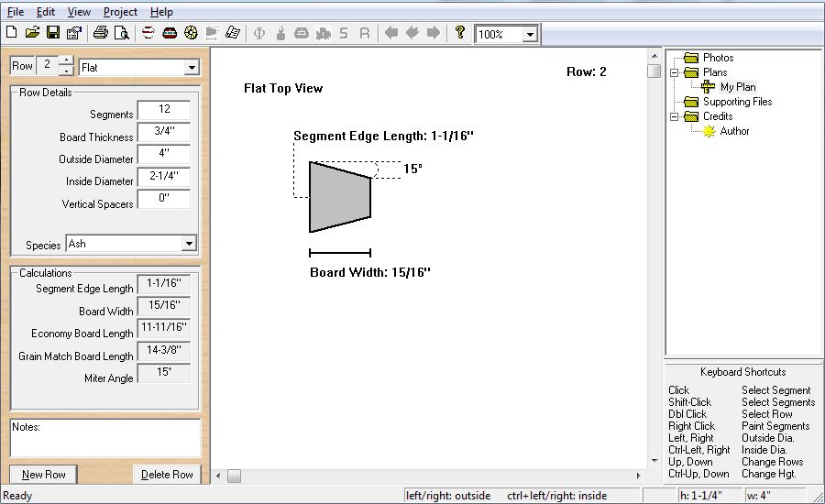Viewport: 825px width, 504px height.
Task: Click the Save floppy disk icon
Action: [53, 34]
